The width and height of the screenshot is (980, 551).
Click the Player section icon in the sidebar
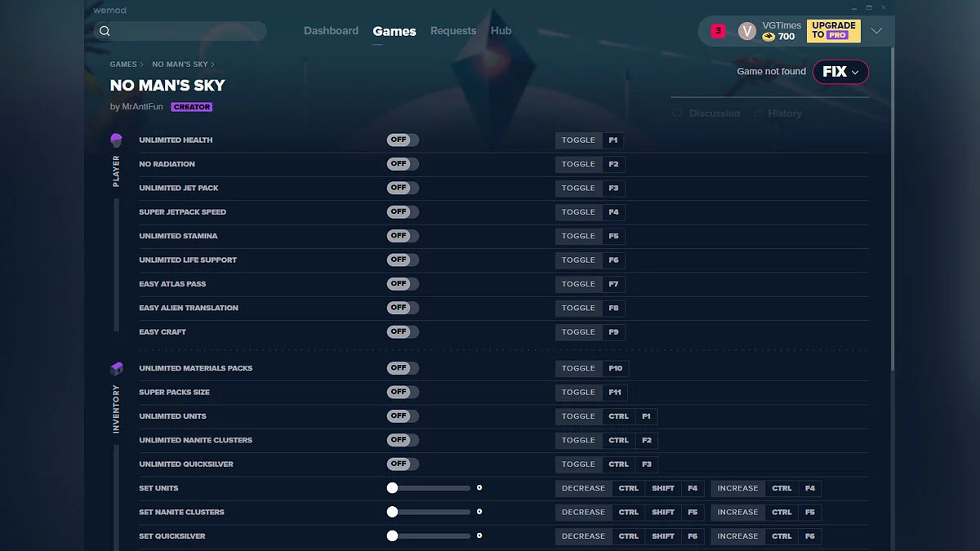pyautogui.click(x=116, y=140)
